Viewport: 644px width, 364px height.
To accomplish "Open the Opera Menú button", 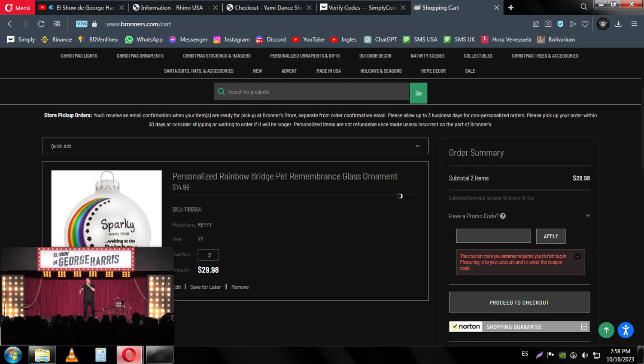I will coord(17,8).
